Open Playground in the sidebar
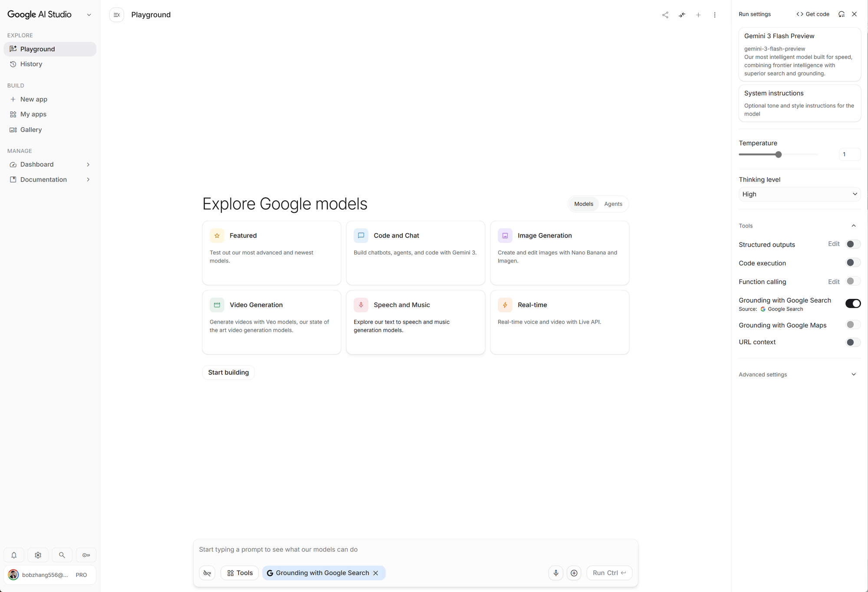The width and height of the screenshot is (868, 592). [50, 49]
